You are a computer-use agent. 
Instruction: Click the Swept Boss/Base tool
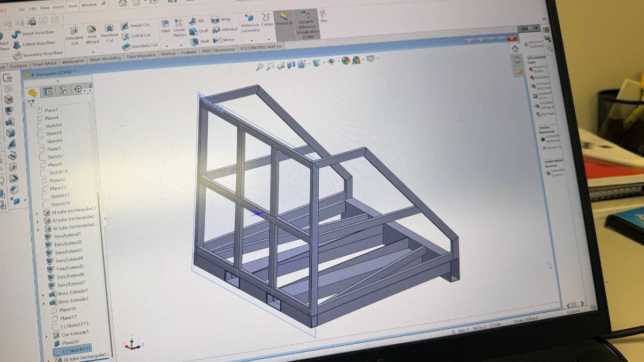[x=33, y=33]
